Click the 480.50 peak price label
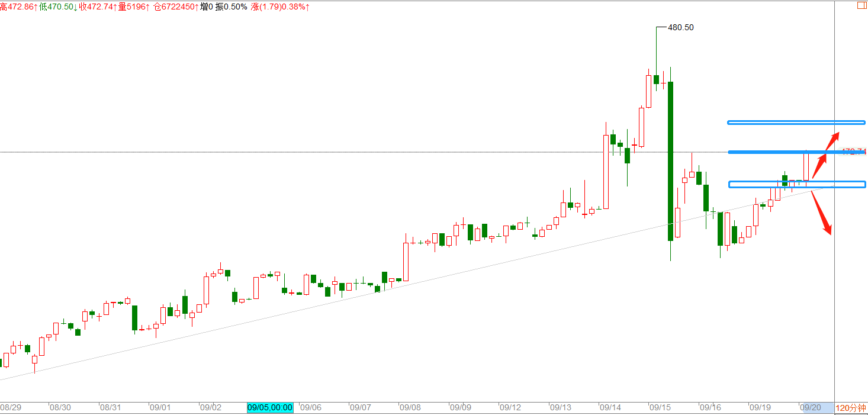868x415 pixels. click(680, 27)
